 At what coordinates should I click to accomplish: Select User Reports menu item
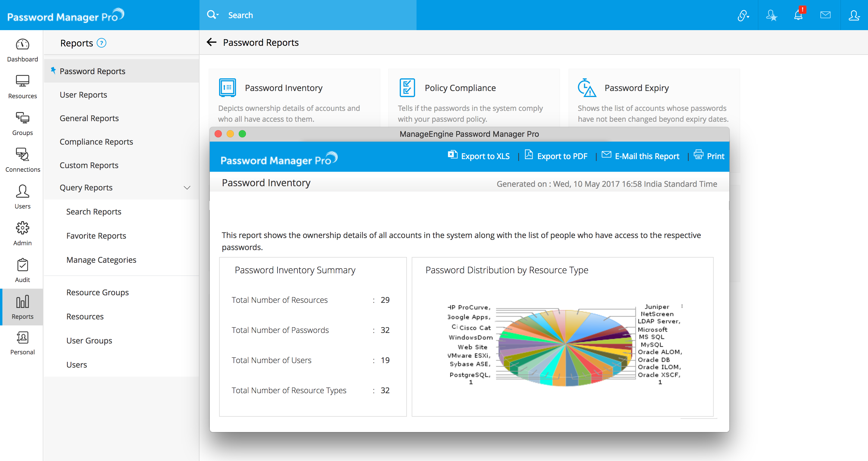[x=83, y=95]
